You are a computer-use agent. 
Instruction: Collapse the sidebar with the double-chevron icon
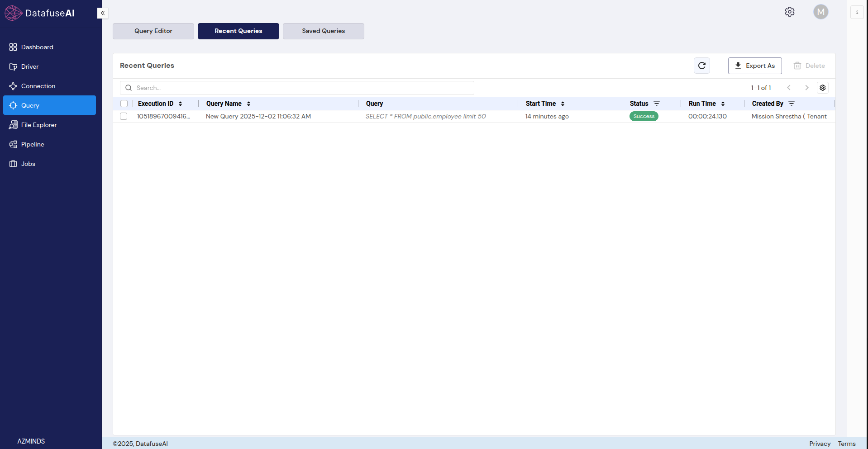coord(103,13)
